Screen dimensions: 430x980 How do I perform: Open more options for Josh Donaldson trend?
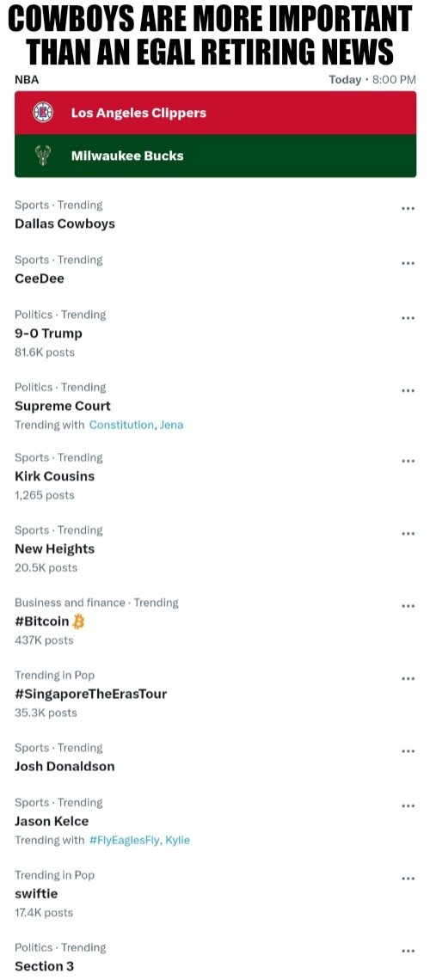[408, 750]
